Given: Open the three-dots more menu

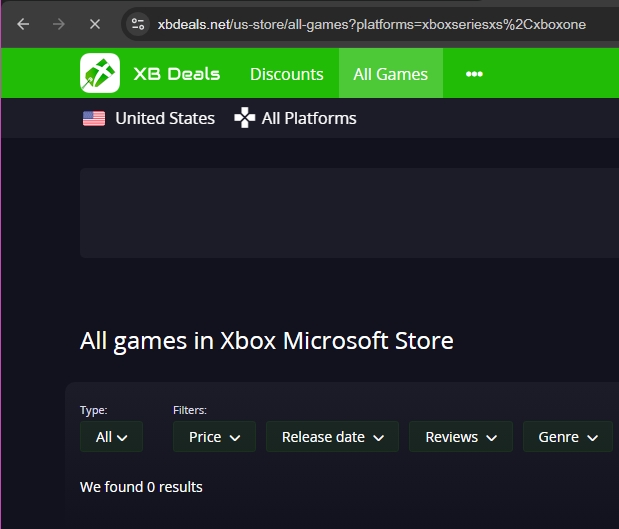Looking at the screenshot, I should (x=474, y=74).
